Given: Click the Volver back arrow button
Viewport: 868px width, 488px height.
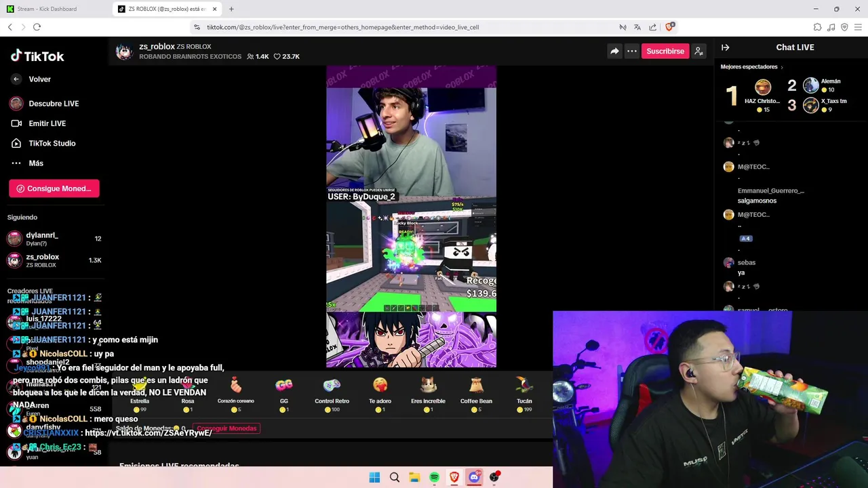Looking at the screenshot, I should tap(16, 79).
